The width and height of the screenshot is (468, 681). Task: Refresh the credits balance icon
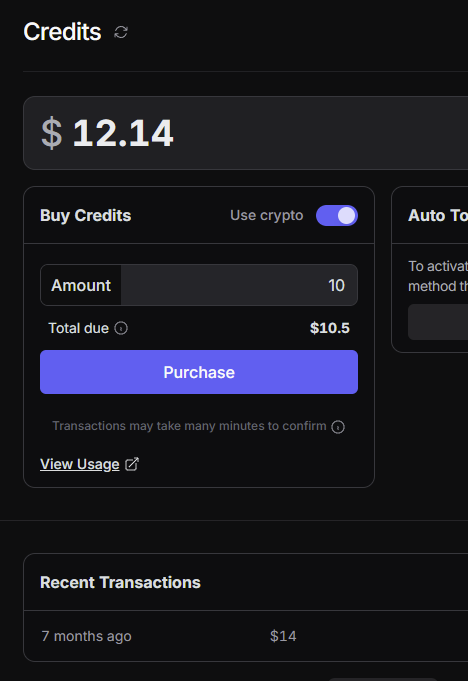point(121,32)
